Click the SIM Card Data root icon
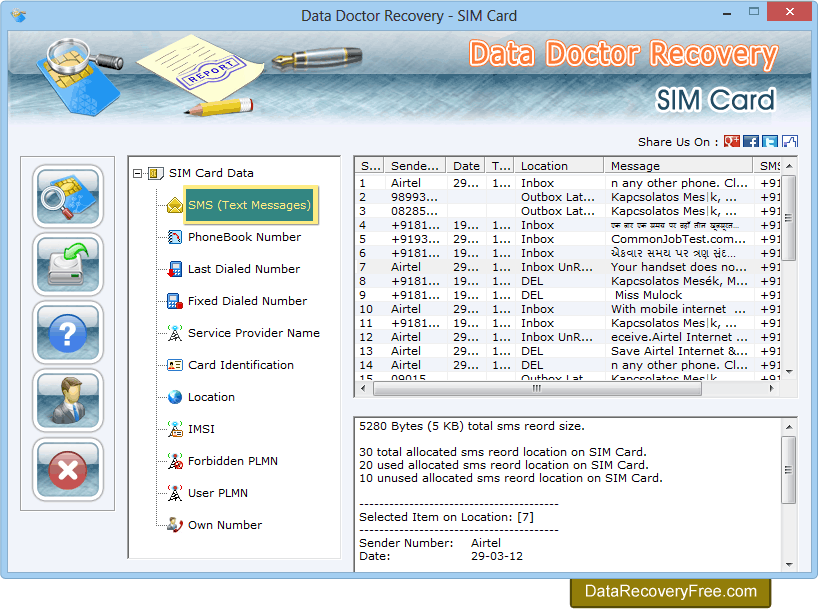 point(155,173)
